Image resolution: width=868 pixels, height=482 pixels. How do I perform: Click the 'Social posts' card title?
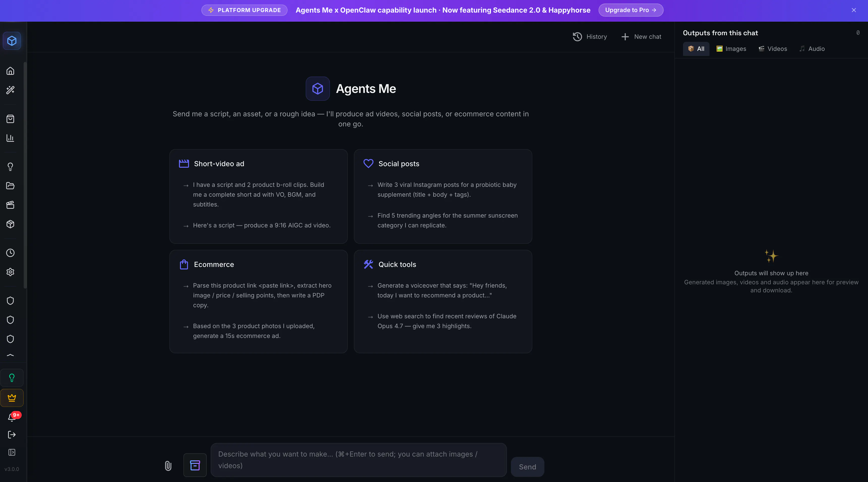coord(399,164)
